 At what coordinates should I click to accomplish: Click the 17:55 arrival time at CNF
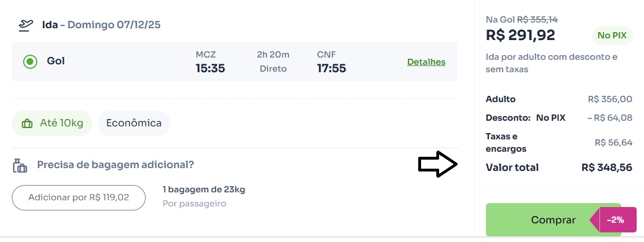331,69
